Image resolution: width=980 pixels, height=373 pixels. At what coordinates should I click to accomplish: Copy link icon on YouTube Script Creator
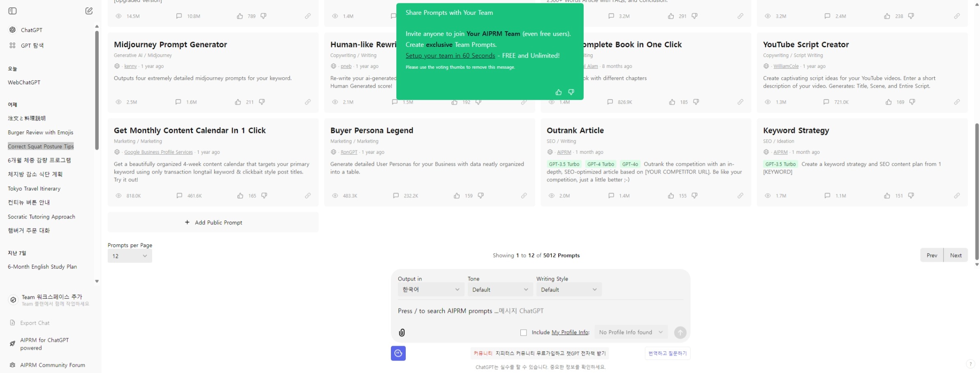pyautogui.click(x=957, y=102)
